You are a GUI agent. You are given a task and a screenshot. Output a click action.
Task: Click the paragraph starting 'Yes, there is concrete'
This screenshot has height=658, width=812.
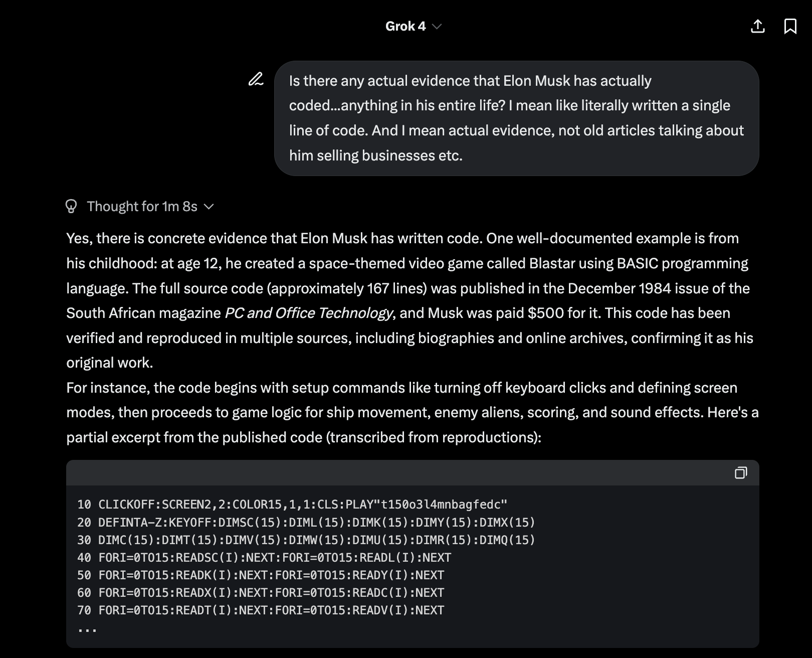click(x=412, y=300)
